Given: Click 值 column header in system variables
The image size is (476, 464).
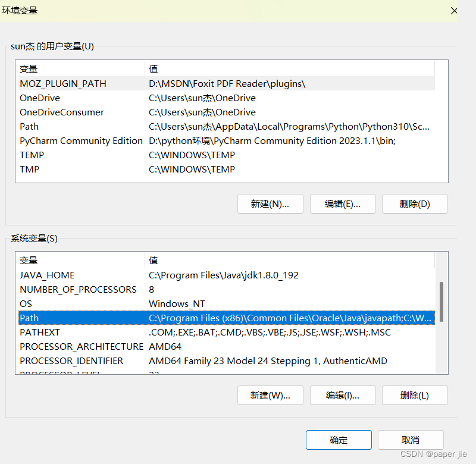Looking at the screenshot, I should coord(290,260).
